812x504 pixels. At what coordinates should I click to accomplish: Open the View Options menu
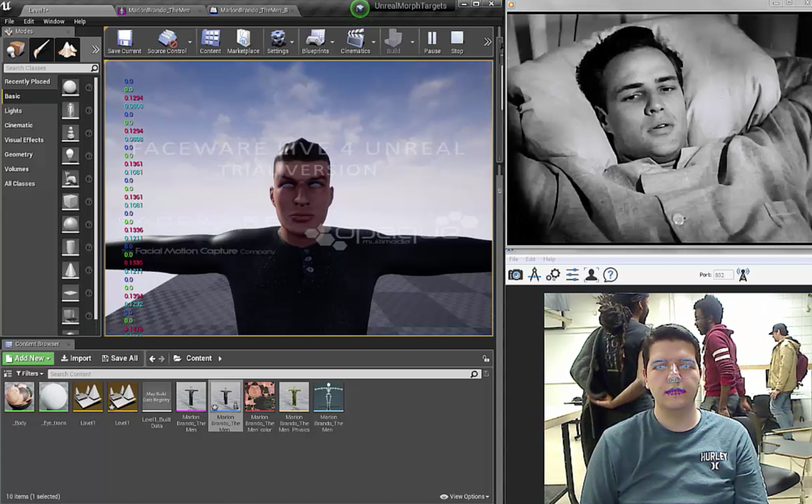(465, 496)
